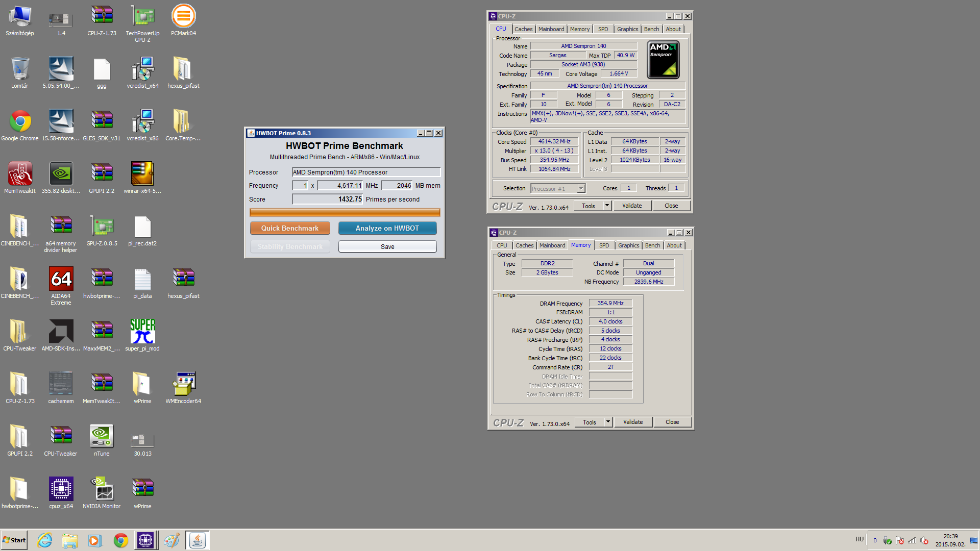The width and height of the screenshot is (980, 551).
Task: Click the Core Voltage 1.664 V value
Action: [x=619, y=73]
